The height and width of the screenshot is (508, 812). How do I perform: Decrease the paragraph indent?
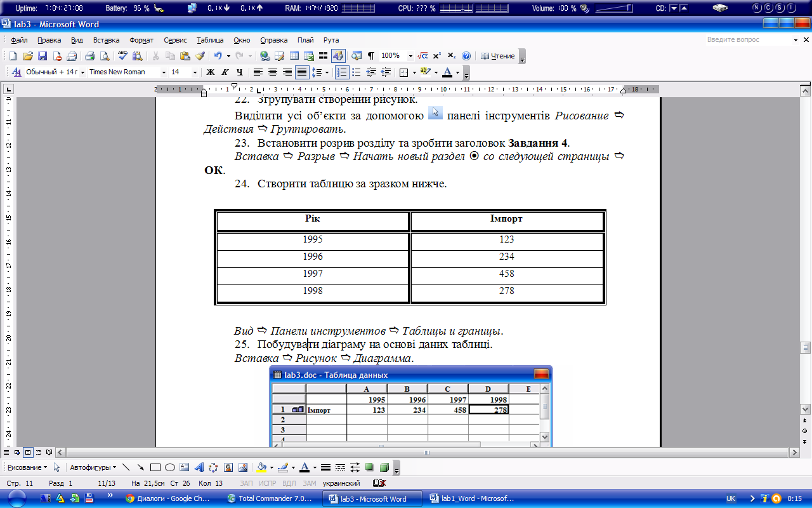pos(371,72)
